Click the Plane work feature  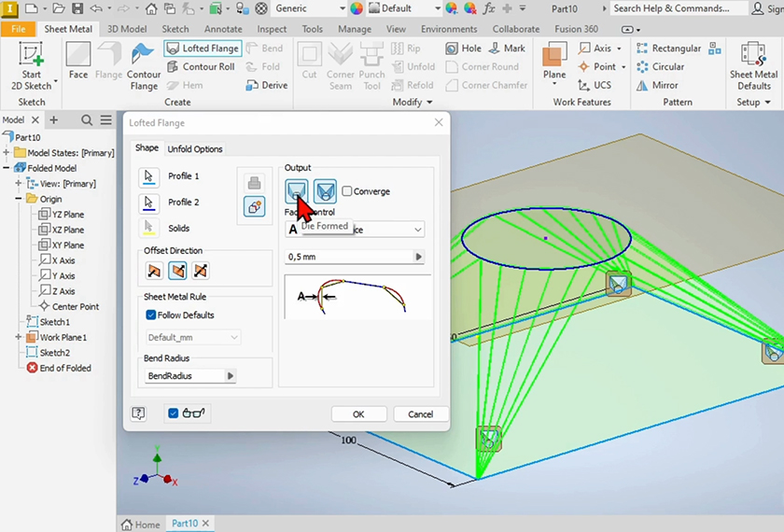click(554, 63)
